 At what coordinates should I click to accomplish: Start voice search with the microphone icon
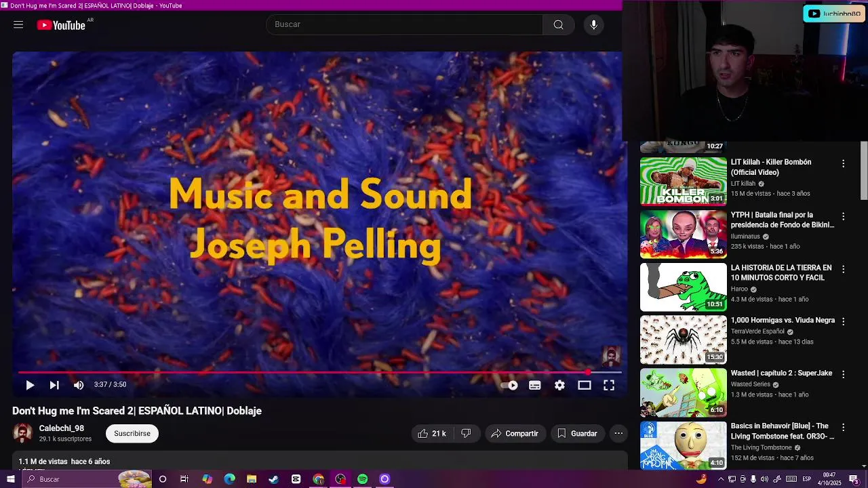(x=594, y=25)
